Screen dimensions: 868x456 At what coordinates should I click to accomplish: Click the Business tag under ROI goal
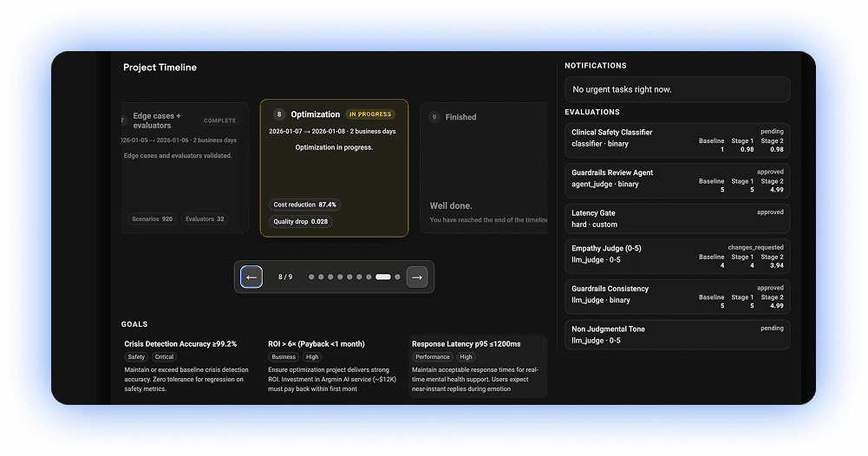pos(284,357)
